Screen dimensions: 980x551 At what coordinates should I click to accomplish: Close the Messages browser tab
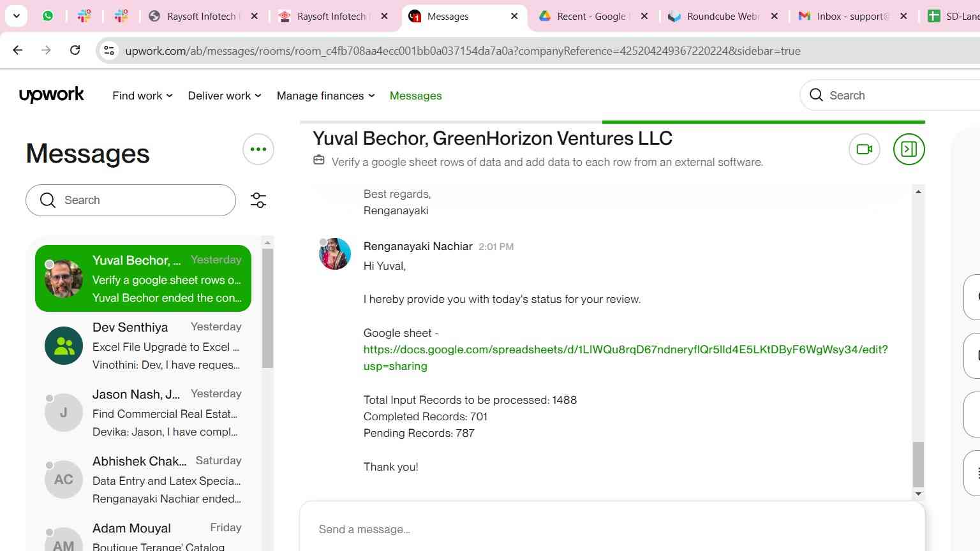[514, 16]
